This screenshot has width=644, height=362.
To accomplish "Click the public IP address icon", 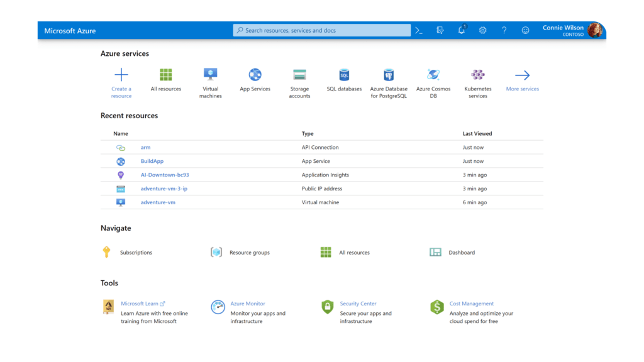I will [121, 189].
